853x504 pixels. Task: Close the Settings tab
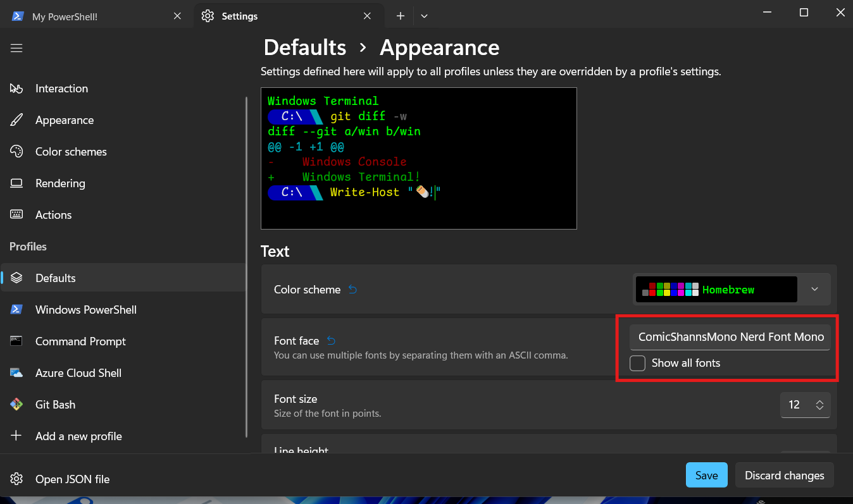[368, 16]
